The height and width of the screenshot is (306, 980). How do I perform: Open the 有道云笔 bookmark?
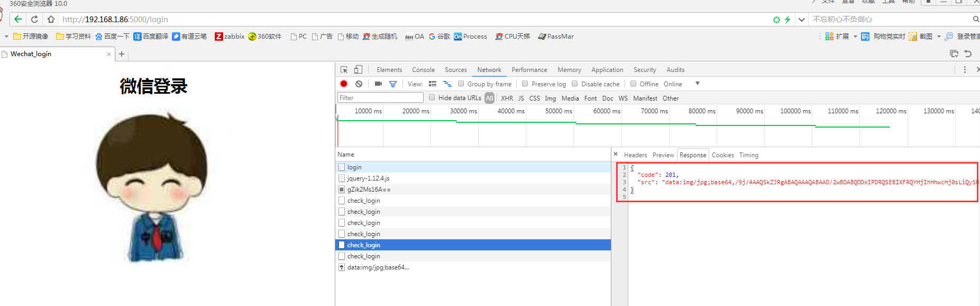pos(189,37)
